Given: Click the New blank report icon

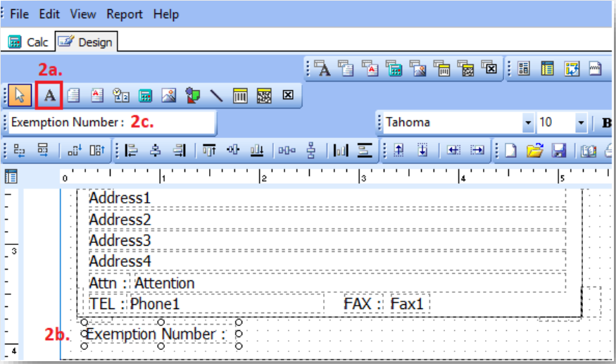Looking at the screenshot, I should pos(512,151).
